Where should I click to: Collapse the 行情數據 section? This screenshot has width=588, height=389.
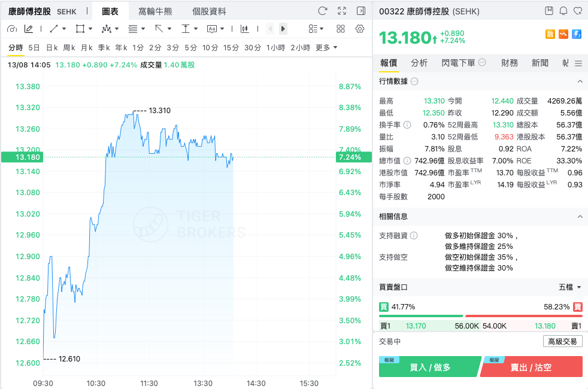click(x=580, y=81)
